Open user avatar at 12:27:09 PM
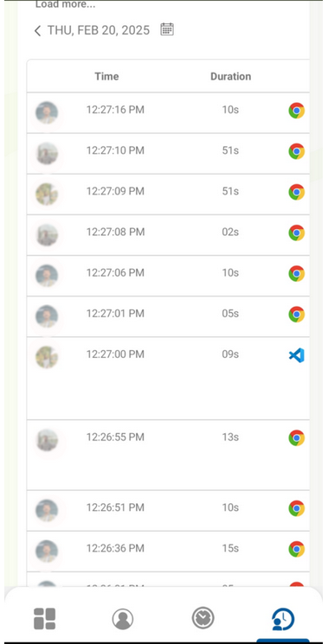 coord(47,194)
